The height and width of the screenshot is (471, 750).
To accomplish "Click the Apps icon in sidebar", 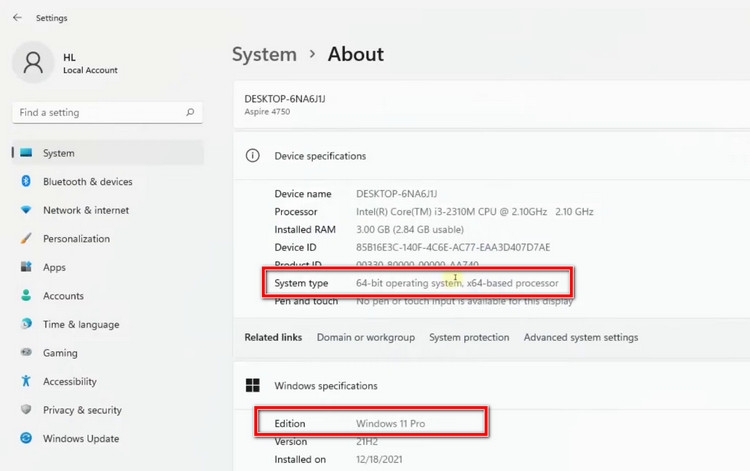I will click(26, 267).
